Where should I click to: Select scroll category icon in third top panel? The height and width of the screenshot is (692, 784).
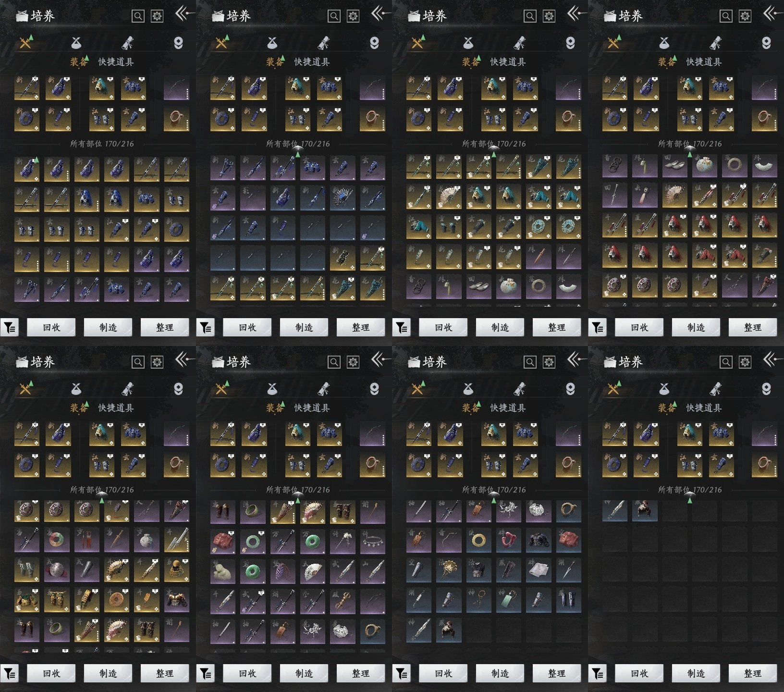point(519,43)
